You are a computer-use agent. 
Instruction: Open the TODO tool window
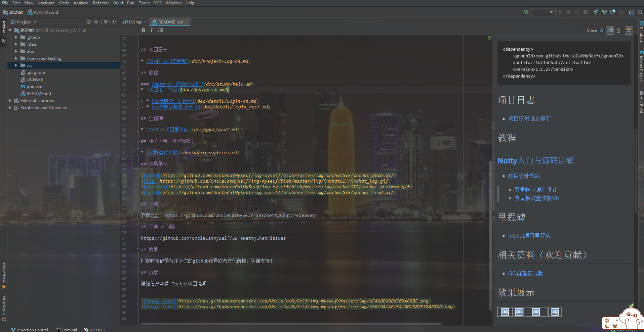tap(94, 330)
